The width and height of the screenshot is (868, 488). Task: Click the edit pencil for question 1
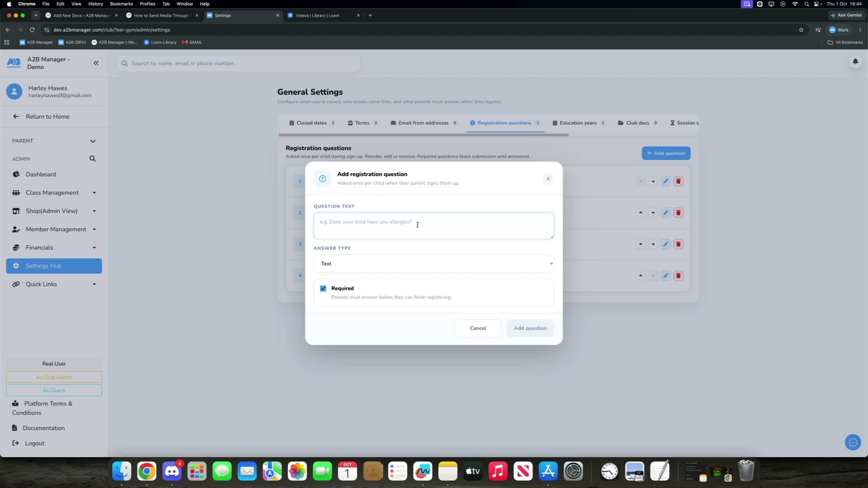[x=665, y=182]
